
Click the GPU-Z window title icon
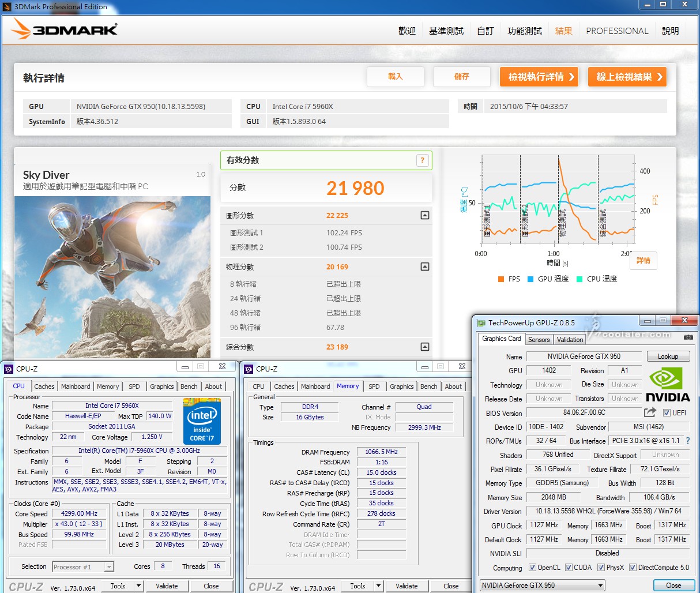[x=481, y=323]
